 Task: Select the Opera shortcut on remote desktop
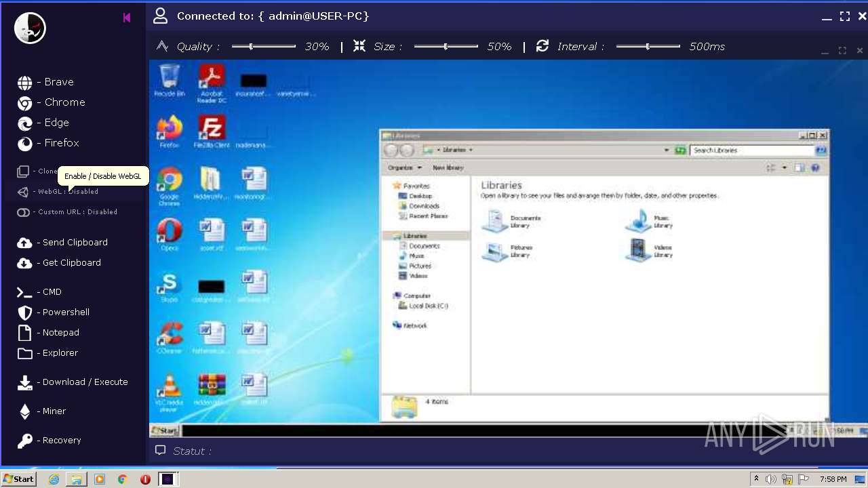point(169,235)
